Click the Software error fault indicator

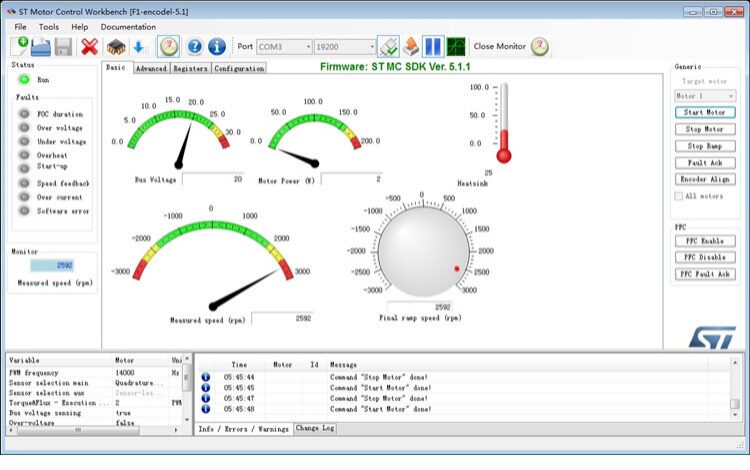24,210
